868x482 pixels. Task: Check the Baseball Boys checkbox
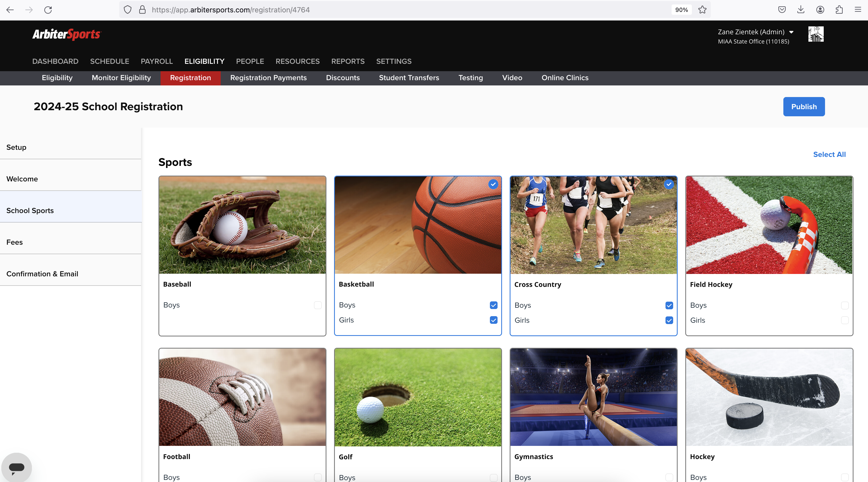pyautogui.click(x=318, y=305)
